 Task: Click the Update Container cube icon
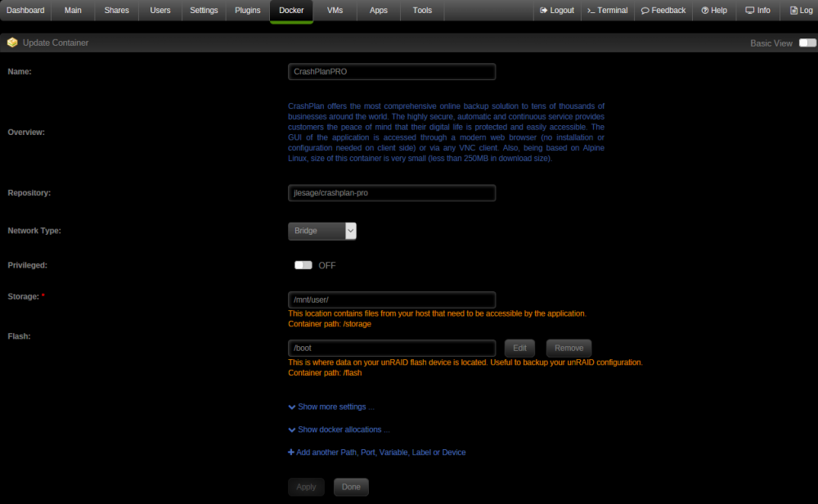click(12, 43)
